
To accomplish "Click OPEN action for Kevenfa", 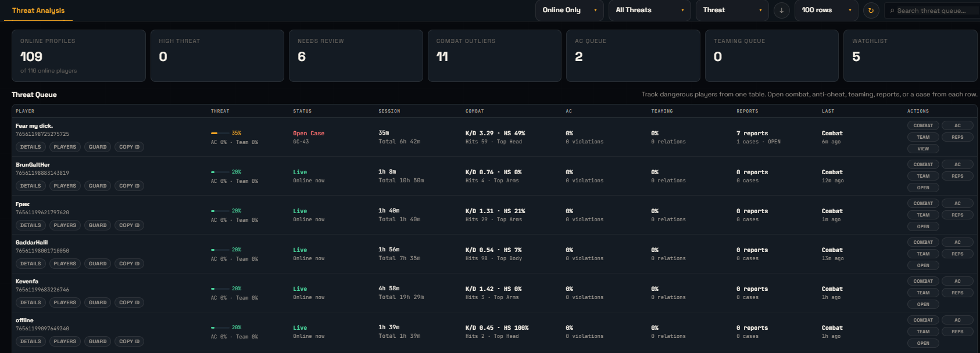I will tap(923, 304).
